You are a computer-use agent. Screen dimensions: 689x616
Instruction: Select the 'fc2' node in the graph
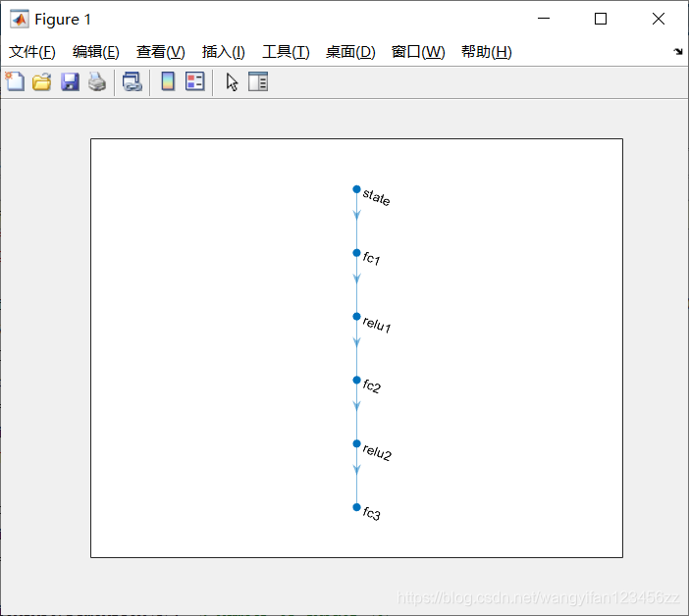356,381
